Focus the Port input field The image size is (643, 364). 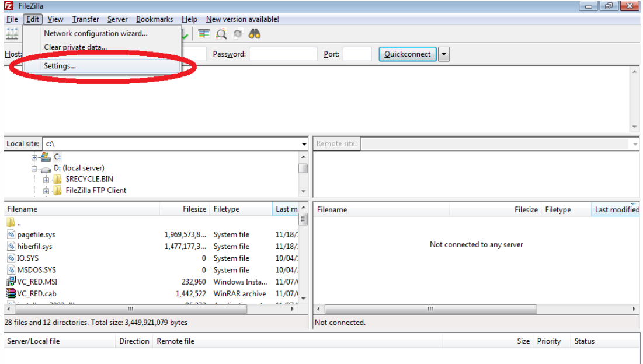click(x=357, y=54)
